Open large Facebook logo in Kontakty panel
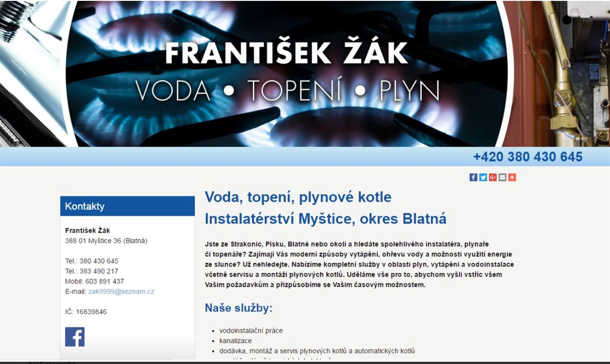This screenshot has width=610, height=364. coord(75,337)
